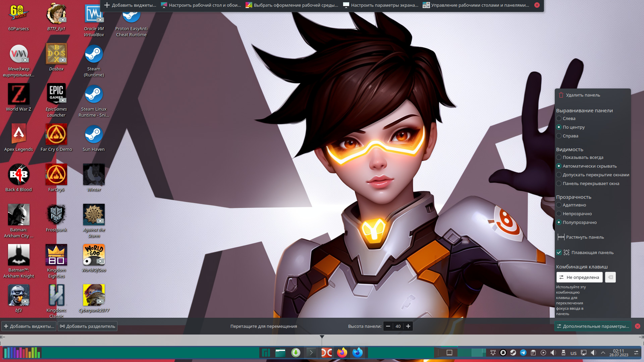Open Firefox from the taskbar
The width and height of the screenshot is (644, 362).
coord(342,353)
